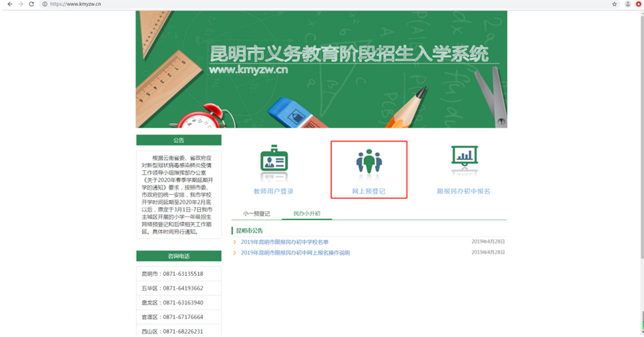This screenshot has height=337, width=644.
Task: Click the online pre-registration people icon
Action: click(x=369, y=163)
